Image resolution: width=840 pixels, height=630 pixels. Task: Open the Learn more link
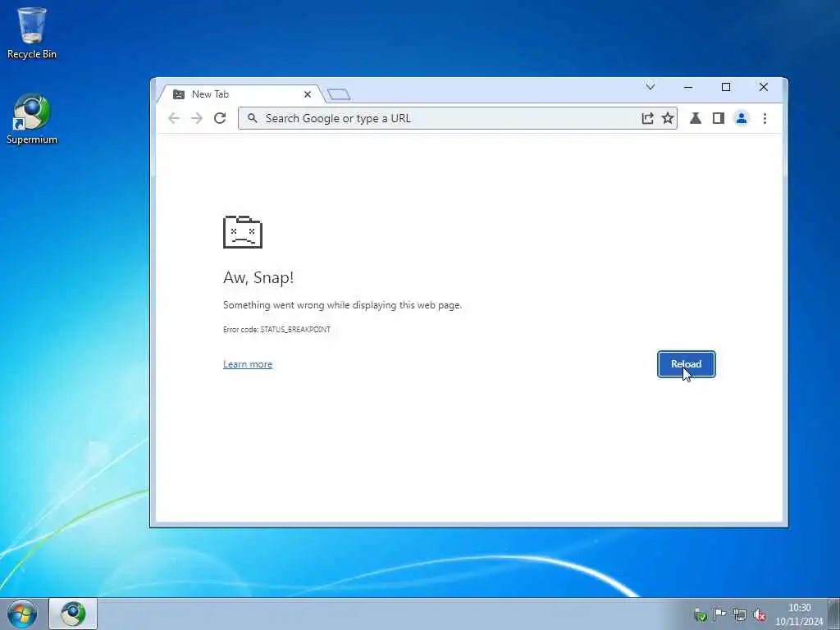pyautogui.click(x=248, y=364)
